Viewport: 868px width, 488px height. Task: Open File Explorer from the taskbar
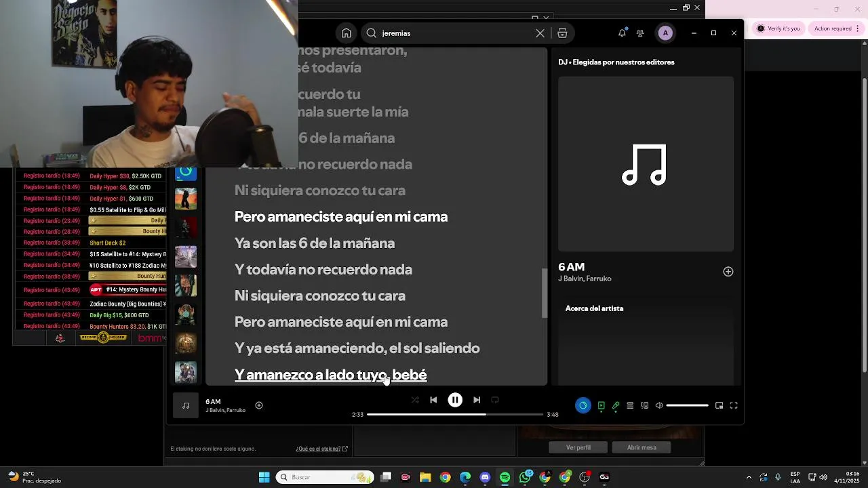(x=425, y=477)
